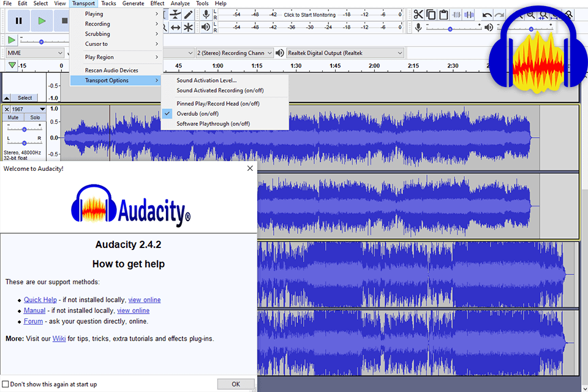Click the Paste clipboard icon

(x=443, y=15)
